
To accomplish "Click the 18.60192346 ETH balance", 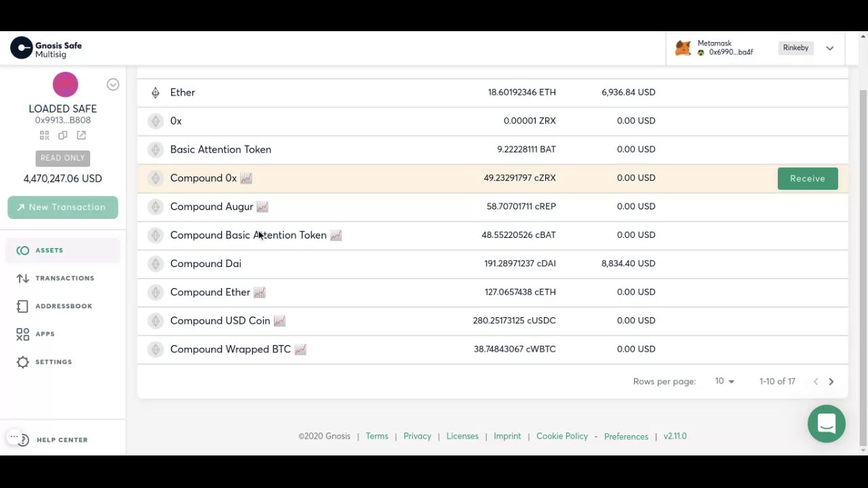I will pos(522,93).
